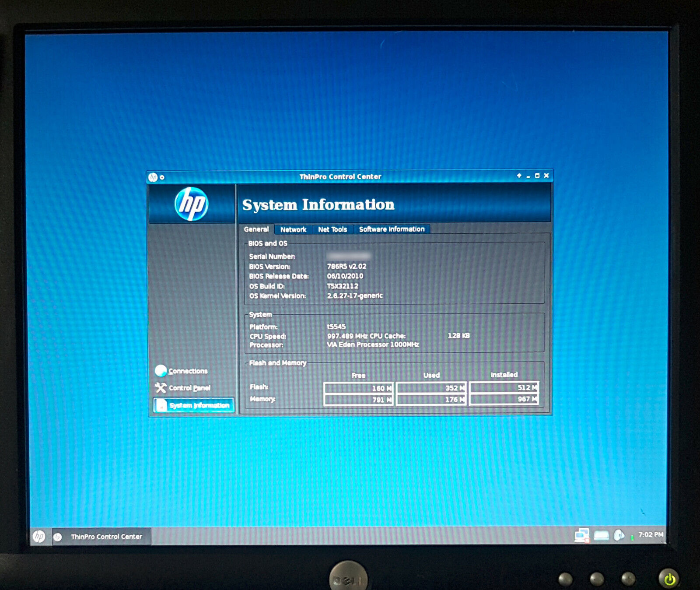Open network connection tray icon
700x590 pixels.
582,535
